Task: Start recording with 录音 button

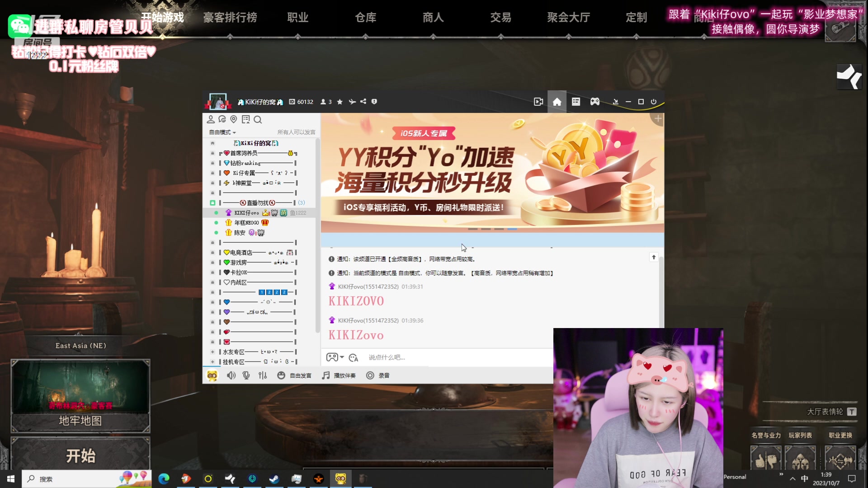Action: click(378, 375)
